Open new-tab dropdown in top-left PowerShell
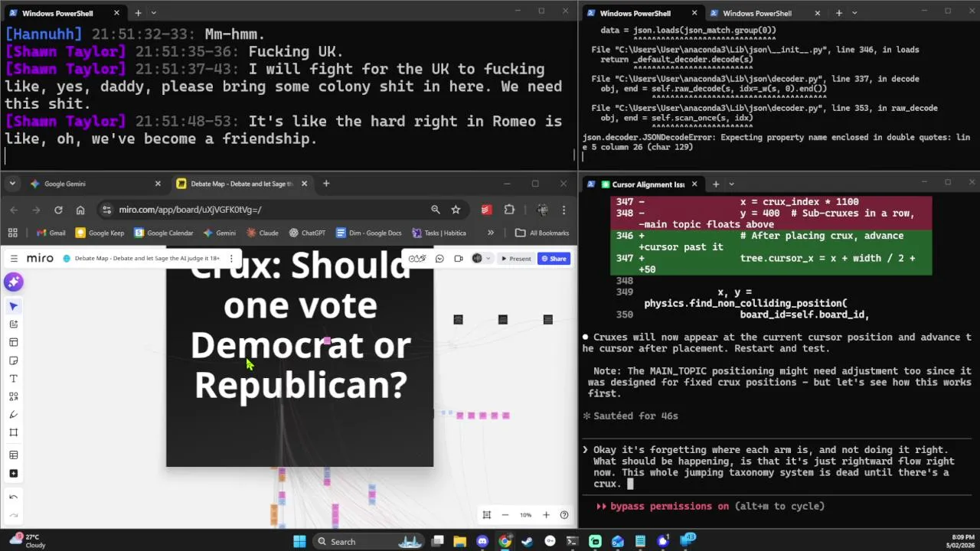Image resolution: width=980 pixels, height=551 pixels. 153,13
